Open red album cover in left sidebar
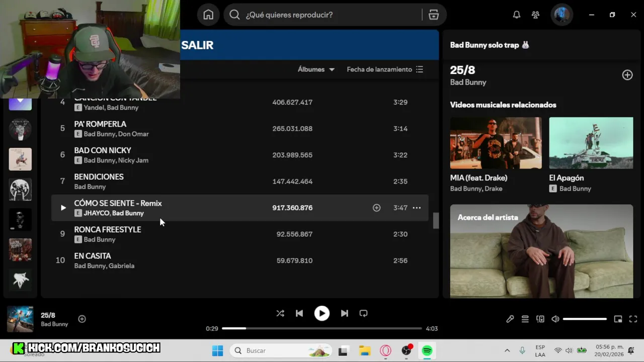 pos(20,249)
